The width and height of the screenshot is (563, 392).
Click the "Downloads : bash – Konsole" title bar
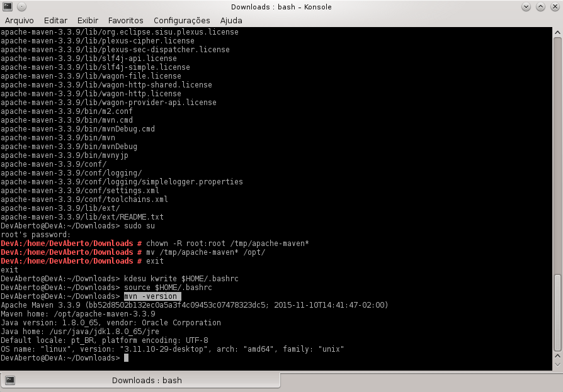tap(281, 7)
